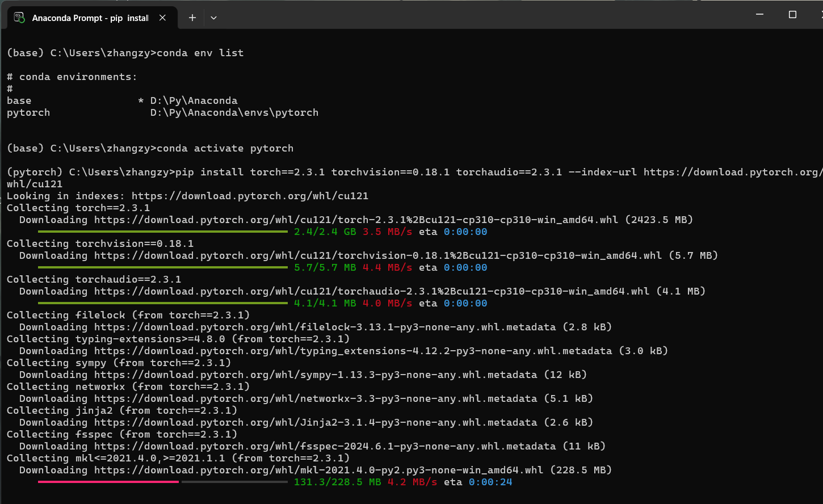Click the torchvision download progress bar
Image resolution: width=823 pixels, height=504 pixels.
(163, 267)
